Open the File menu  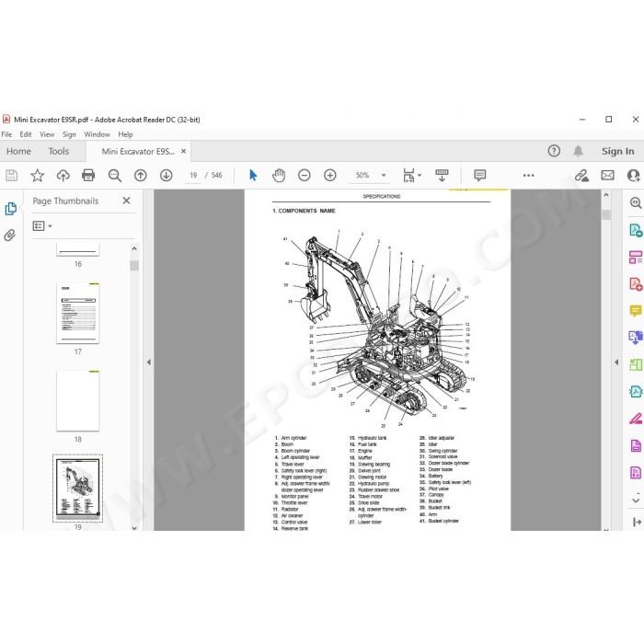6,134
